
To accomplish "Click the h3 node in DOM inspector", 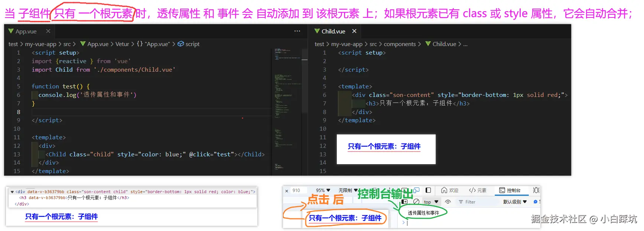I will tap(74, 198).
